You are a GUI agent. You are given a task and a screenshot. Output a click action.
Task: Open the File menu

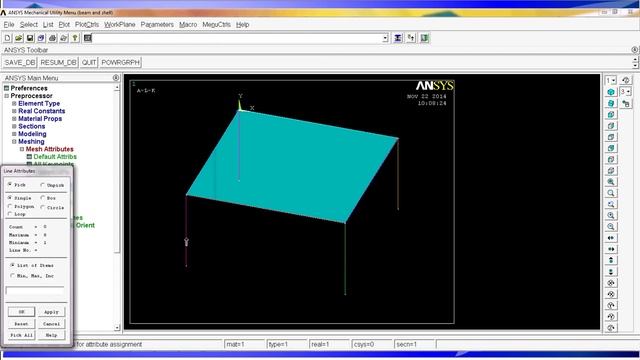tap(9, 24)
